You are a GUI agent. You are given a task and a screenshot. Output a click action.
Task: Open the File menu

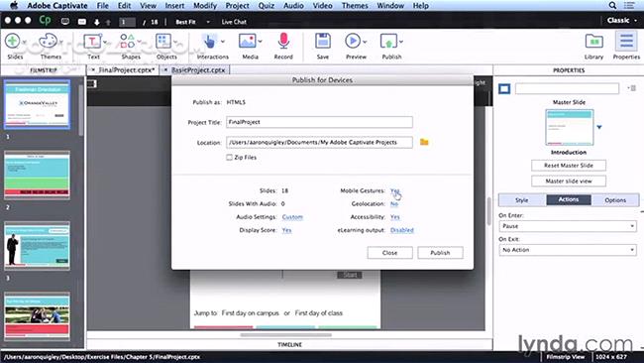(x=103, y=5)
